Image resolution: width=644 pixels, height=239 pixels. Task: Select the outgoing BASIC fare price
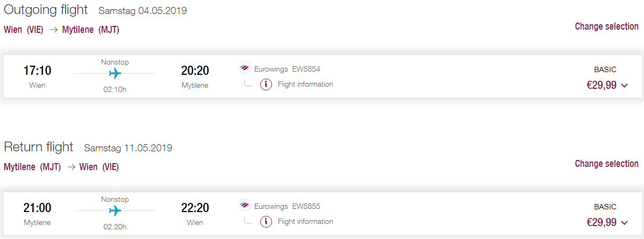coord(602,85)
